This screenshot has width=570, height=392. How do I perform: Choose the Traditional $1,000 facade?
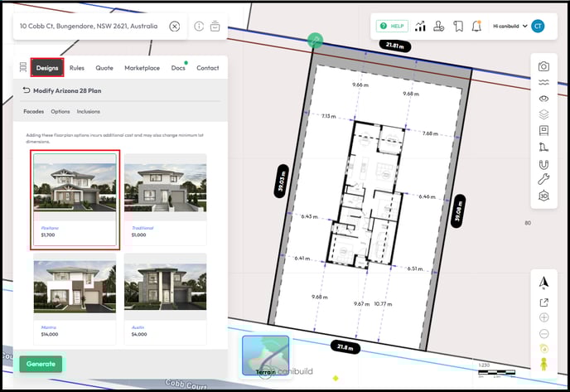click(166, 200)
